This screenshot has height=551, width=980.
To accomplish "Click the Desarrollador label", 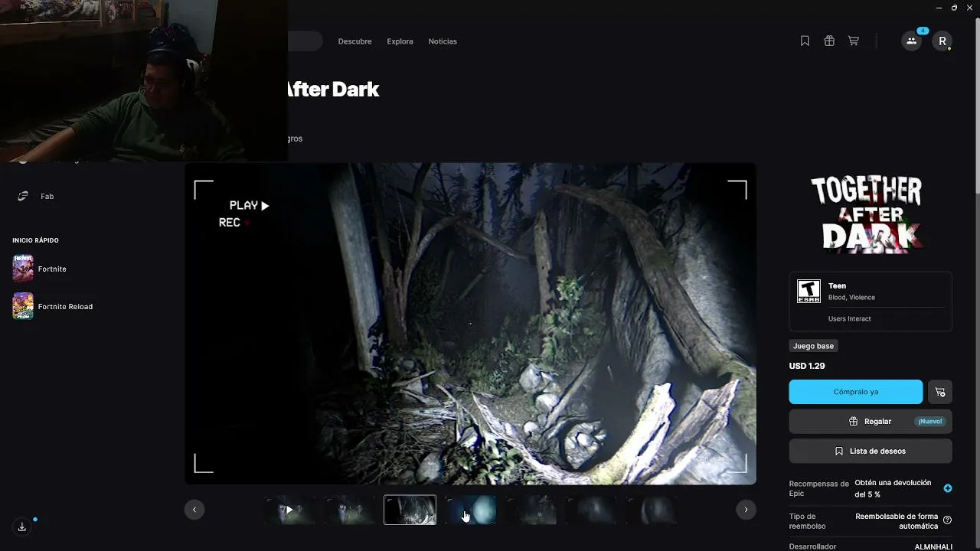I will point(814,547).
